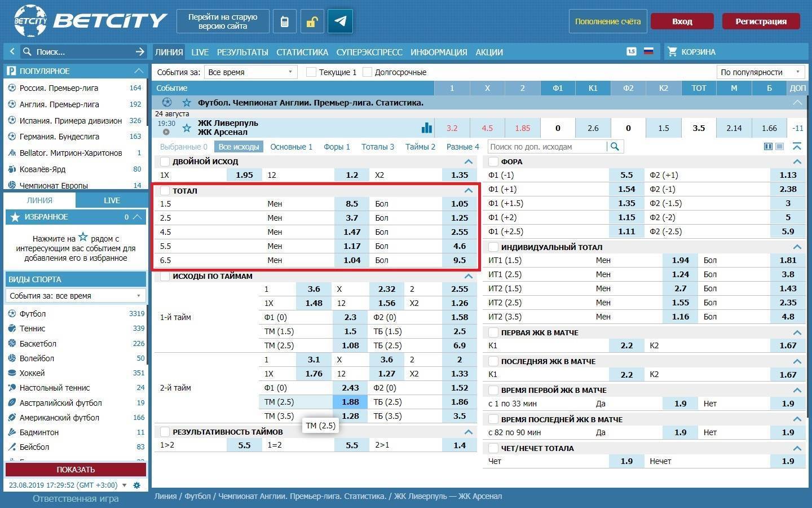Image resolution: width=812 pixels, height=508 pixels.
Task: Click the Поиск по доп. исходам field
Action: 547,147
